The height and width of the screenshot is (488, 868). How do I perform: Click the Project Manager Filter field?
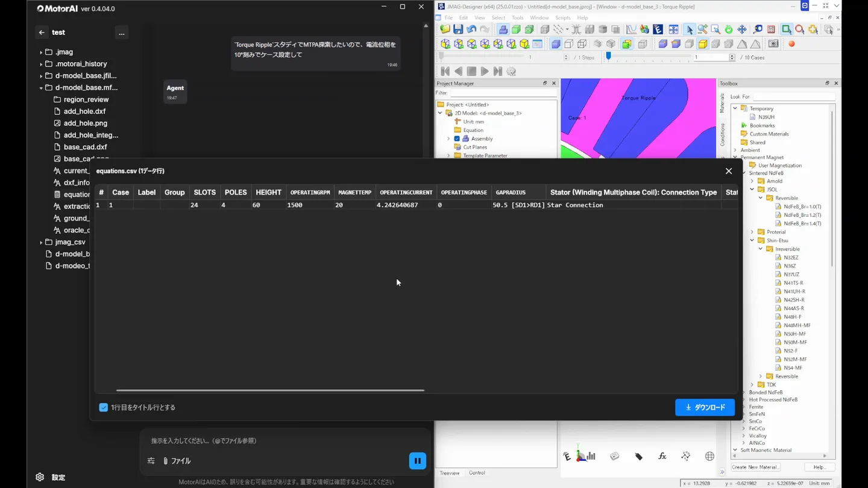(503, 93)
